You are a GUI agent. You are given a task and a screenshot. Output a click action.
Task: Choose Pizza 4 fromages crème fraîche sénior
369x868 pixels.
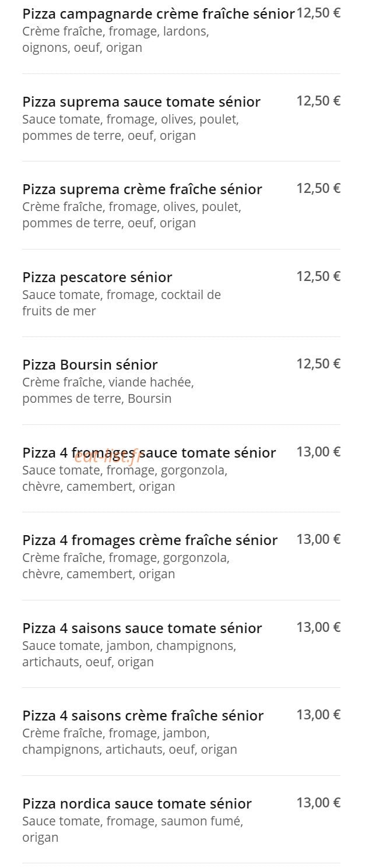(x=150, y=540)
